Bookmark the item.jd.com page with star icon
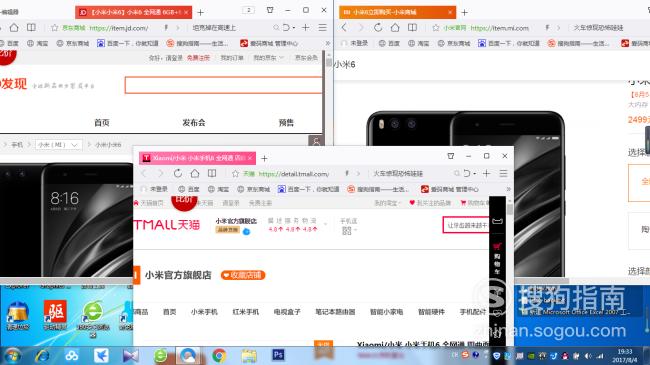650x365 pixels. click(54, 28)
